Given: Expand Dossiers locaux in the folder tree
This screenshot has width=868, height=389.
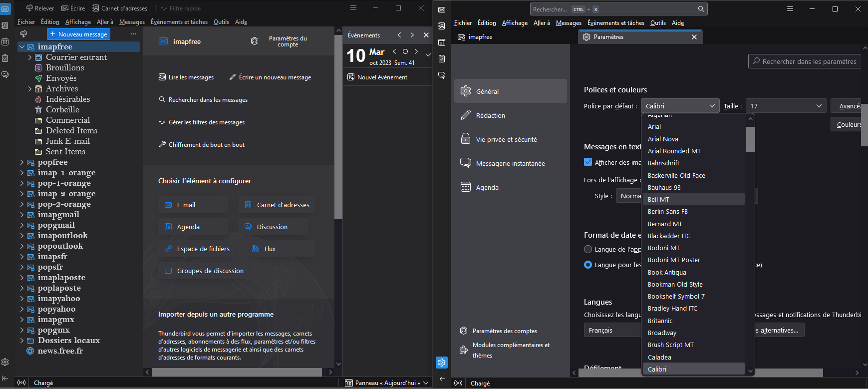Looking at the screenshot, I should pos(21,341).
